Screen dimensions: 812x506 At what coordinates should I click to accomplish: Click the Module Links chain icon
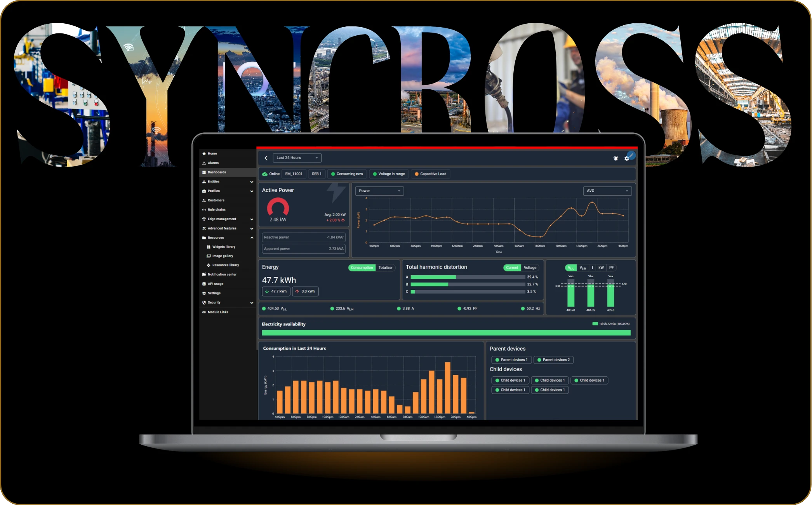pos(204,312)
